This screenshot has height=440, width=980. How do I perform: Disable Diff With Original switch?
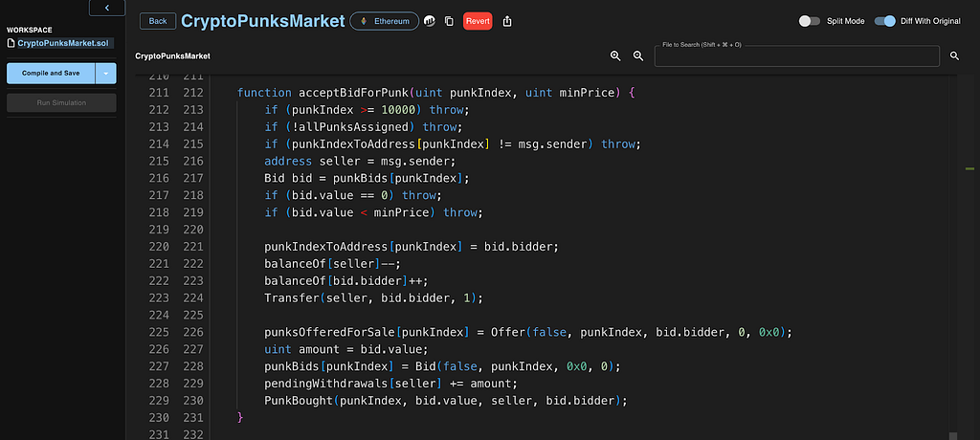tap(885, 21)
